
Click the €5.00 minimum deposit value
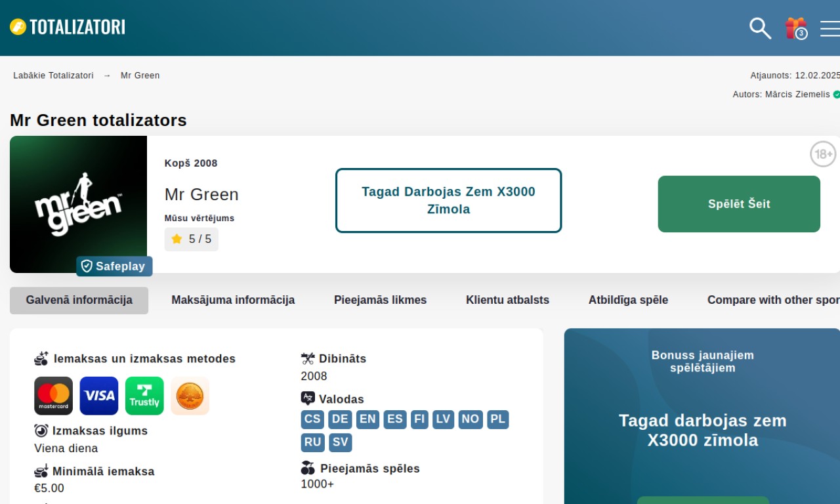tap(49, 488)
